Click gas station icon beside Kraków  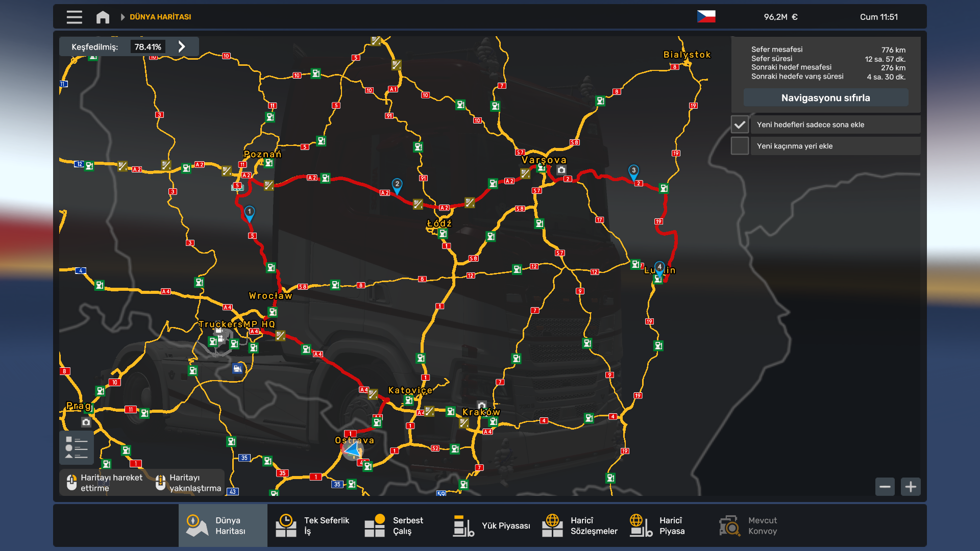pos(493,422)
